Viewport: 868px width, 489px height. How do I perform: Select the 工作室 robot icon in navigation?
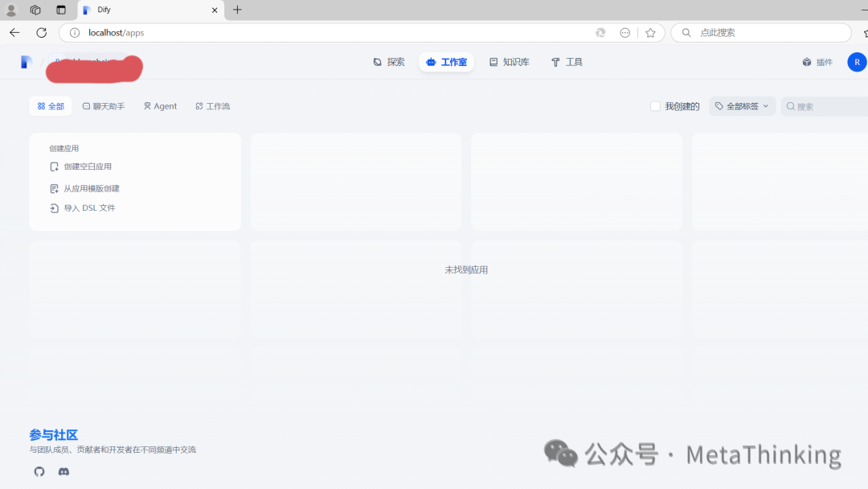[432, 61]
